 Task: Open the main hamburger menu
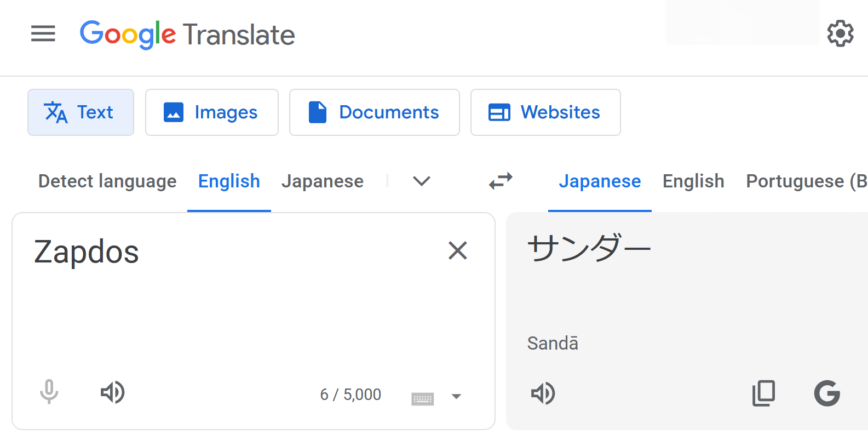[43, 34]
